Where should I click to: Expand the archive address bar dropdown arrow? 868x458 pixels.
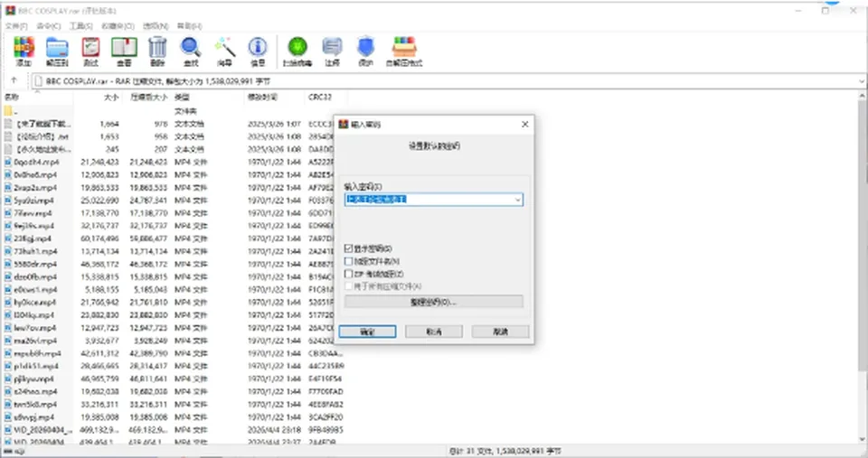click(862, 80)
